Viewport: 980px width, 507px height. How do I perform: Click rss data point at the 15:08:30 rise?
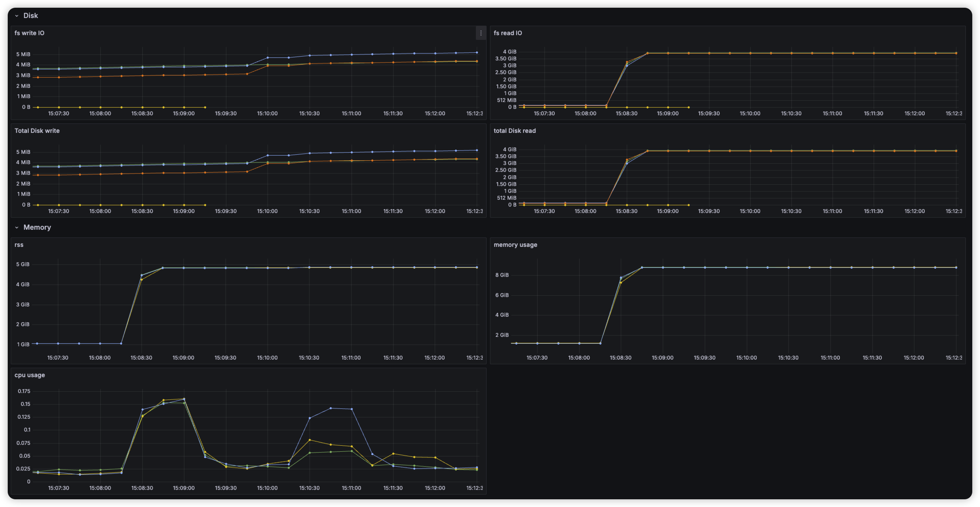(141, 276)
